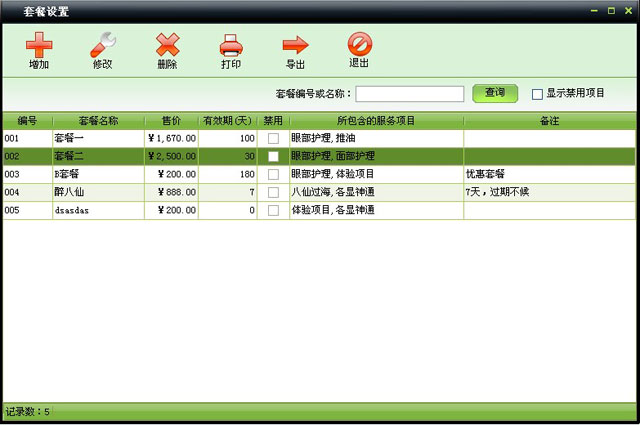Click the red X 删除 icon
The width and height of the screenshot is (640, 425).
[167, 45]
